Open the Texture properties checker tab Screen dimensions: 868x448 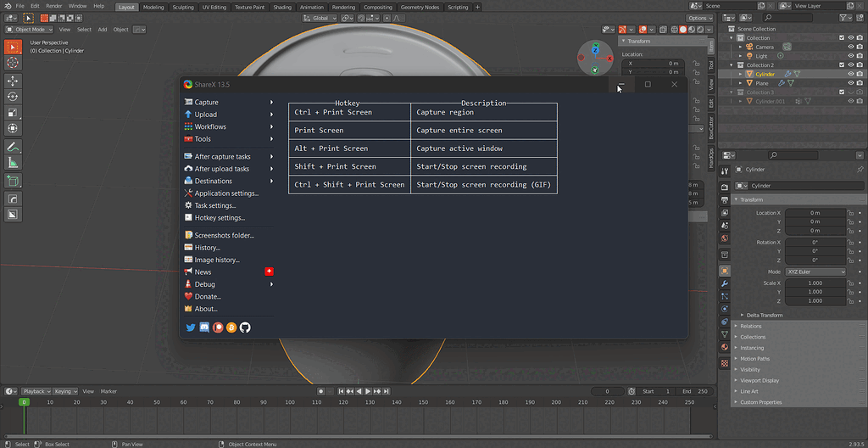pyautogui.click(x=725, y=363)
